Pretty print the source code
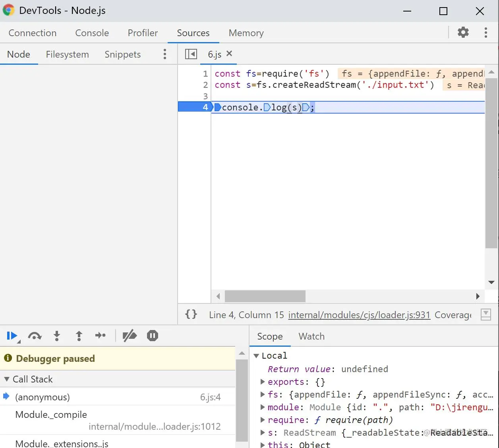Image resolution: width=499 pixels, height=448 pixels. pyautogui.click(x=191, y=315)
